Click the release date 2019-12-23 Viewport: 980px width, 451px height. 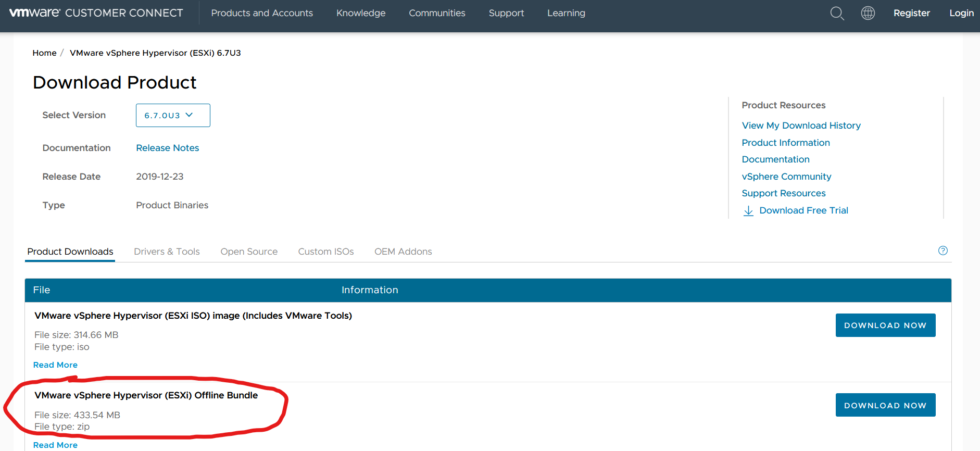click(160, 177)
